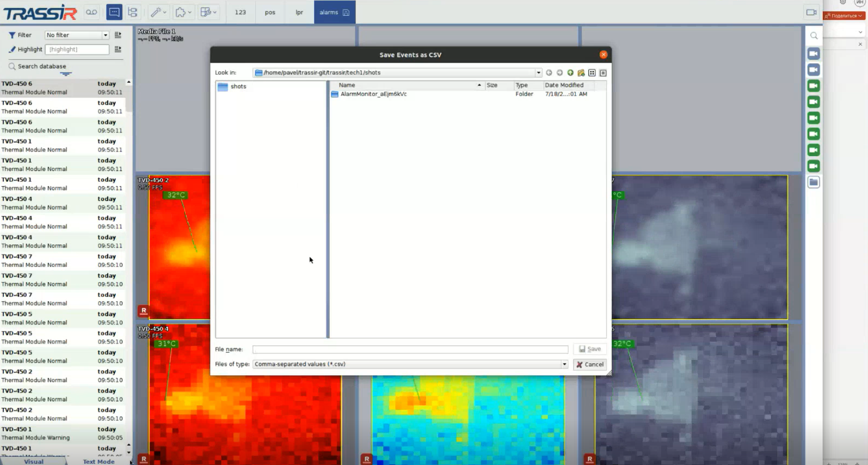This screenshot has height=465, width=868.
Task: Click the Filter funnel icon
Action: [x=12, y=35]
